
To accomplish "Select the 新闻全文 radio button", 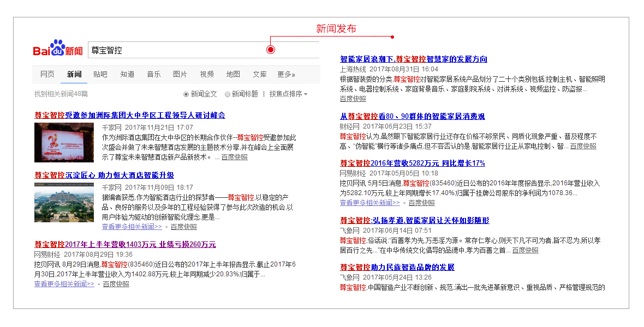I will [186, 94].
